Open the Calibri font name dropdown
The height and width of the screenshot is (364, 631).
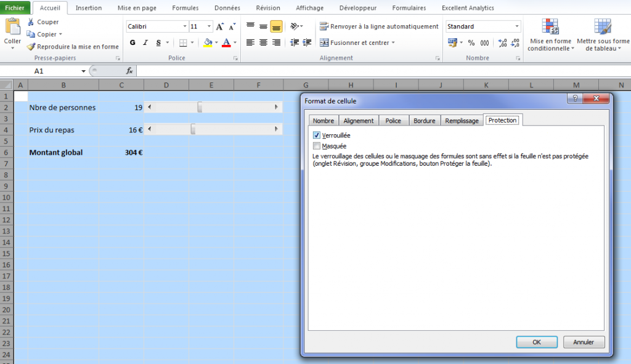pyautogui.click(x=185, y=26)
